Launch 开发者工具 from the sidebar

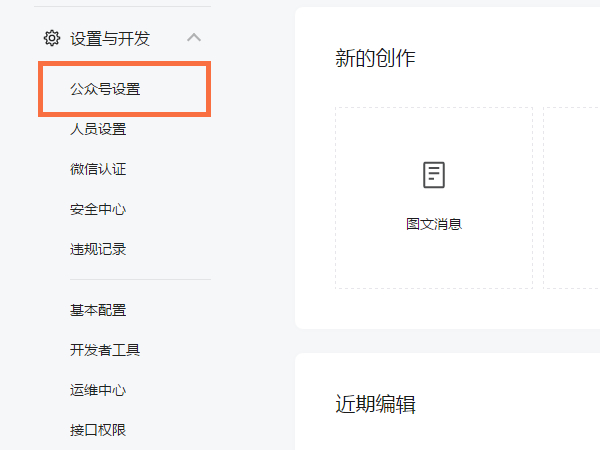tap(105, 350)
